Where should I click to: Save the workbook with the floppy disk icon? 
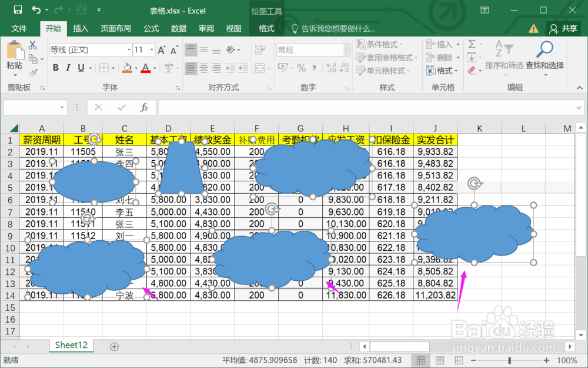18,10
